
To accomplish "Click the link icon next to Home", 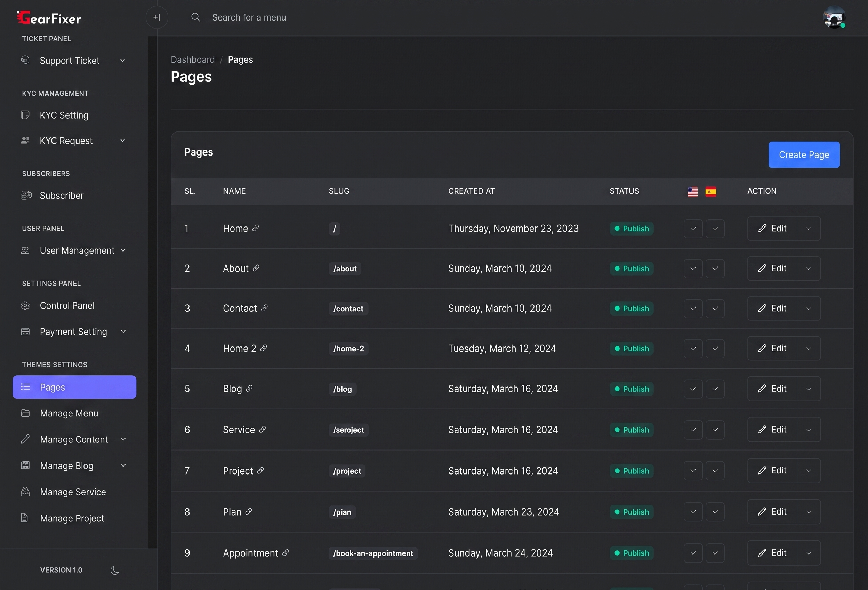I will click(x=256, y=228).
